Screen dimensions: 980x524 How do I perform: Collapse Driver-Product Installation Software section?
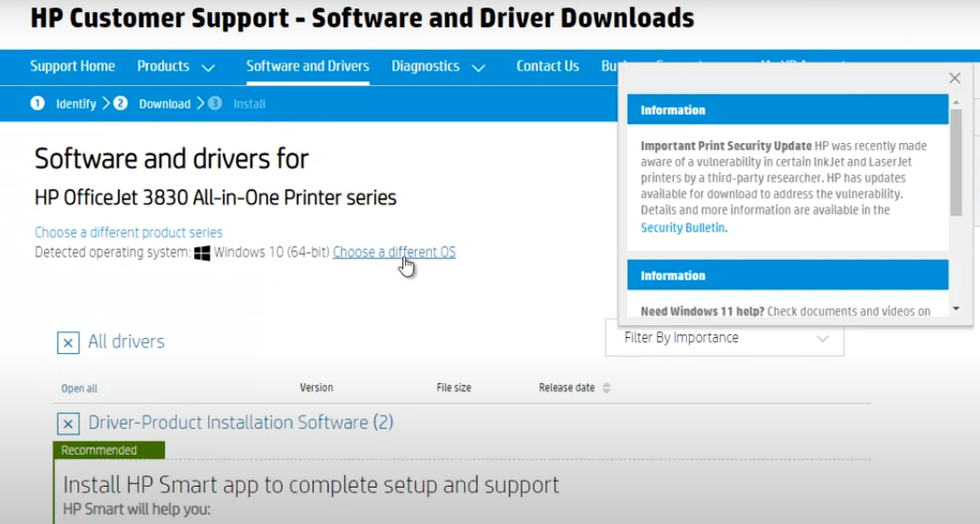68,424
